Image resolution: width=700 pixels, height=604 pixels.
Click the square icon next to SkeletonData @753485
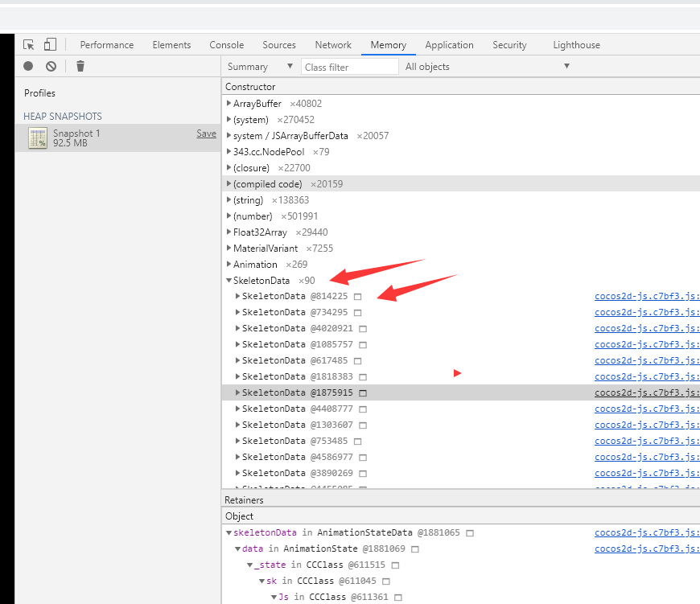[x=357, y=442]
